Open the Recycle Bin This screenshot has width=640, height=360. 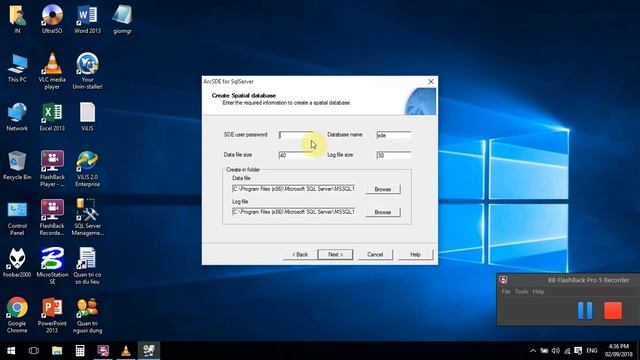17,166
